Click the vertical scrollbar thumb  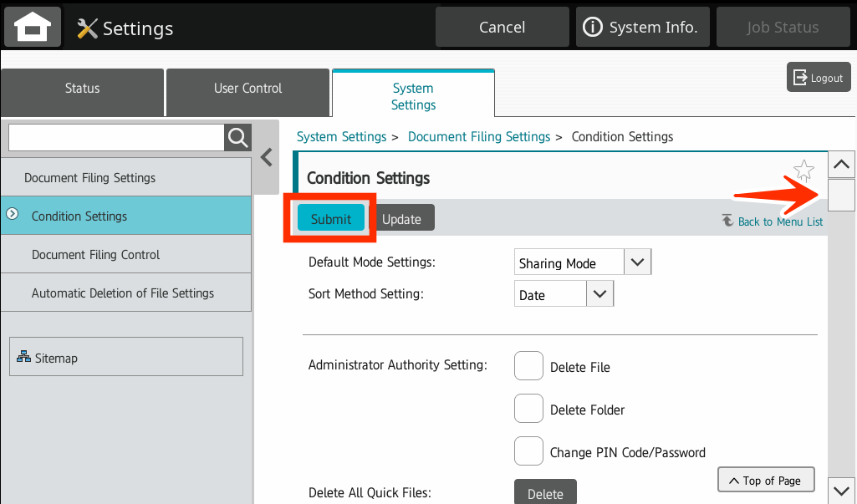point(840,196)
